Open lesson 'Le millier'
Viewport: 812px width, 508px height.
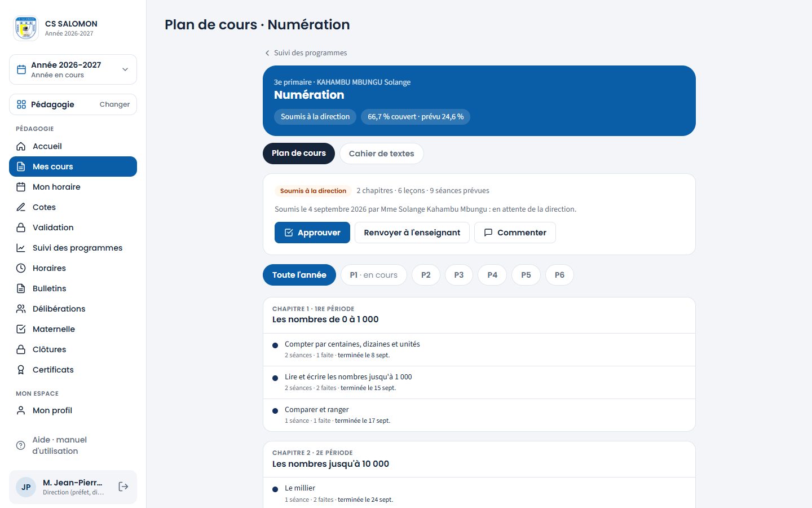pos(479,493)
